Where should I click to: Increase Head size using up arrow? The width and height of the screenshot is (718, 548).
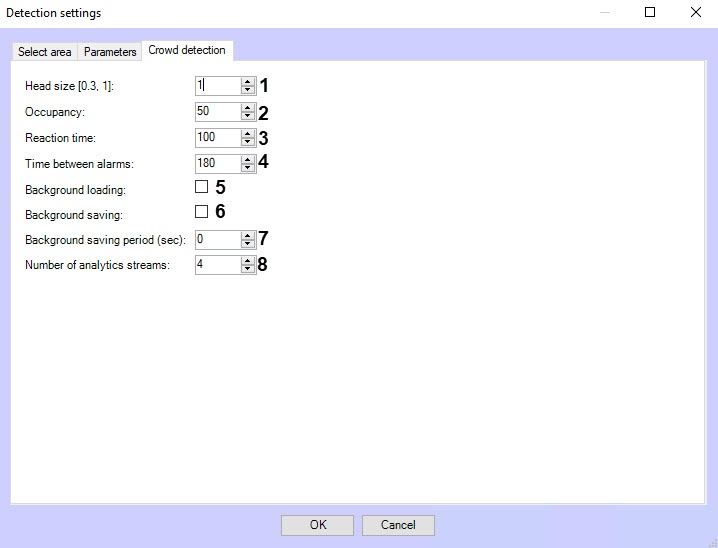pyautogui.click(x=248, y=82)
